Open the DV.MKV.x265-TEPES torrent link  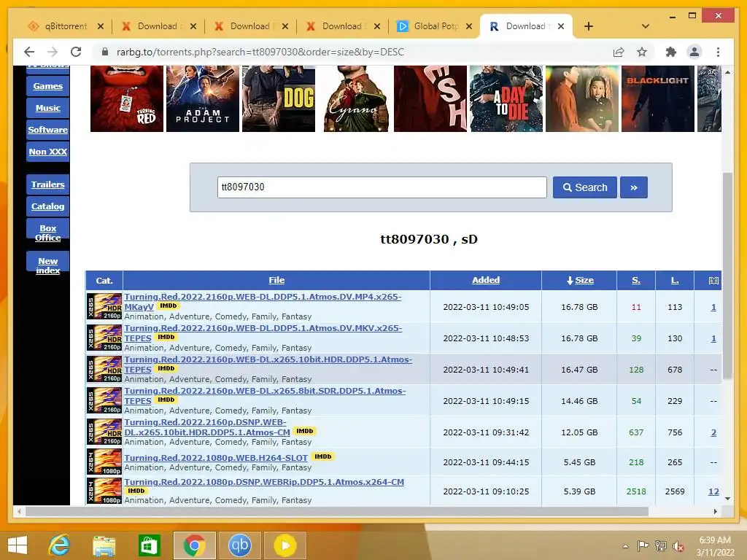pyautogui.click(x=263, y=333)
